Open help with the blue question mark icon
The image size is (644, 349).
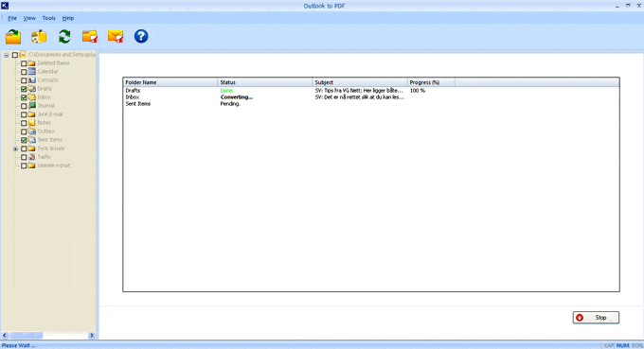(x=141, y=37)
